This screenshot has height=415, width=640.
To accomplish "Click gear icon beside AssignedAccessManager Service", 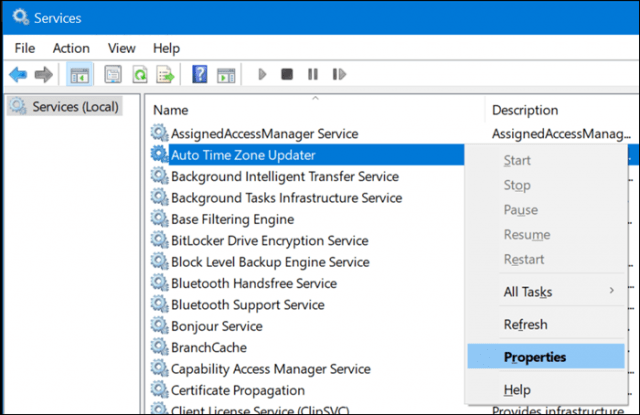I will coord(159,133).
